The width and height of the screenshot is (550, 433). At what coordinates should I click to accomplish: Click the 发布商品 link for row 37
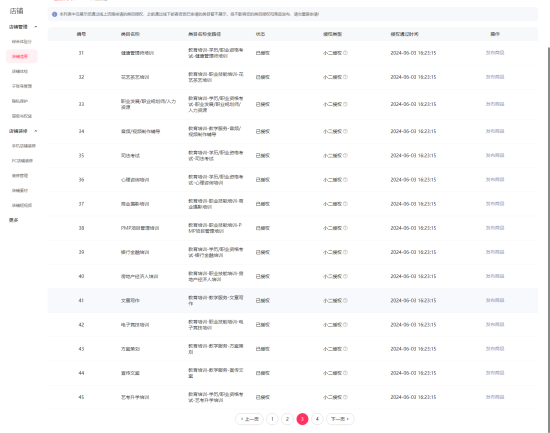(x=495, y=204)
